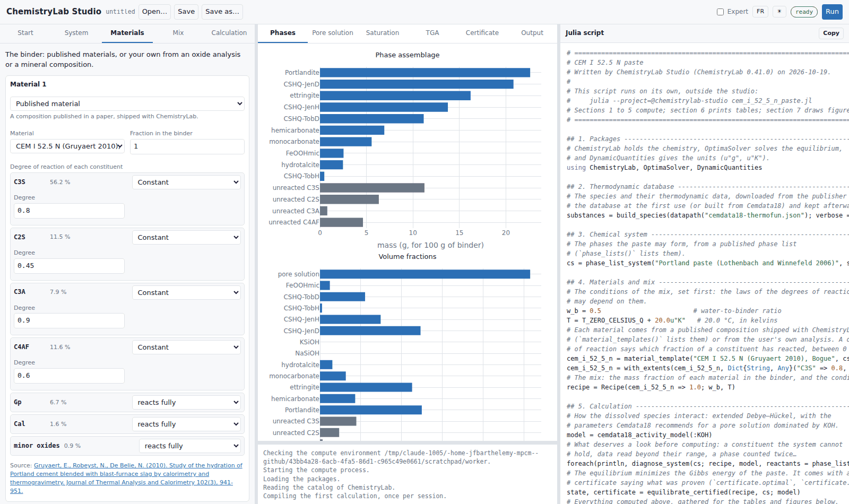
Task: Expand the C3S reaction law dropdown
Action: coord(186,182)
